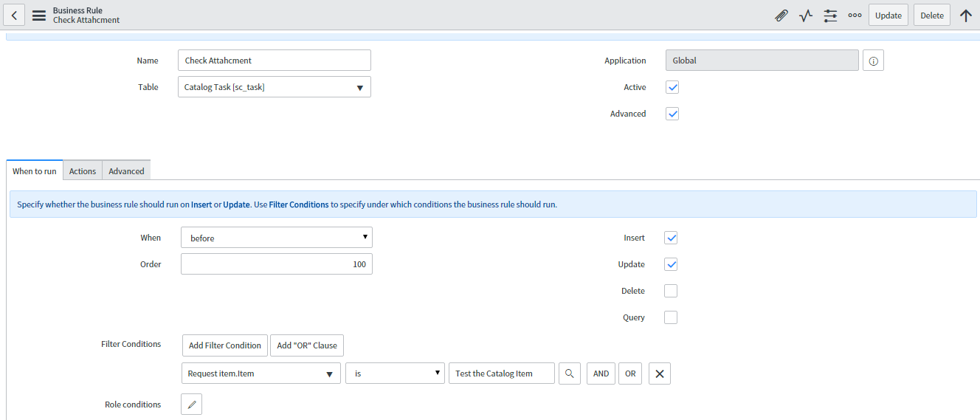Open the lookup magnifier for catalog item
Image resolution: width=980 pixels, height=420 pixels.
click(569, 373)
